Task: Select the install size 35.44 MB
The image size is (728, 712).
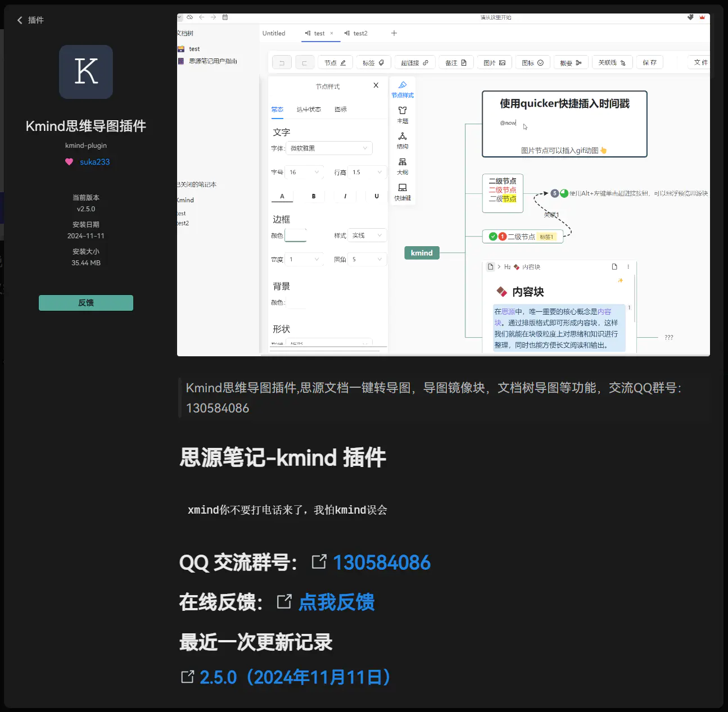Action: pyautogui.click(x=86, y=263)
